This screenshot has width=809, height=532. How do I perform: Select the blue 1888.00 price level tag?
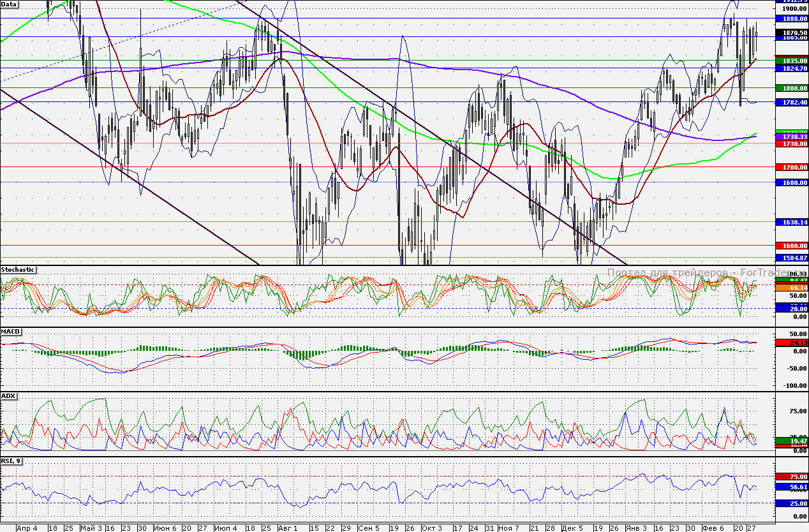791,19
